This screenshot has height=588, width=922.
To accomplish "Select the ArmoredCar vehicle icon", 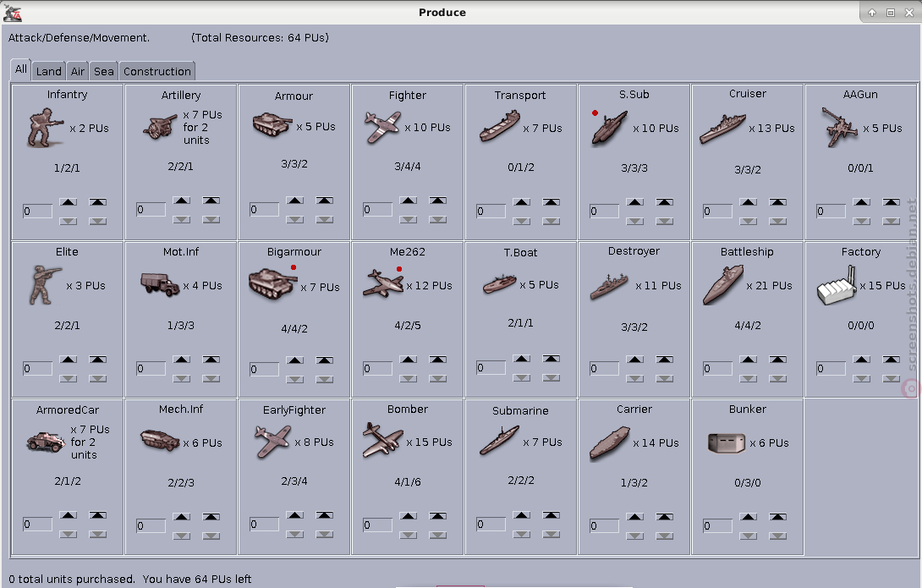I will pos(46,442).
